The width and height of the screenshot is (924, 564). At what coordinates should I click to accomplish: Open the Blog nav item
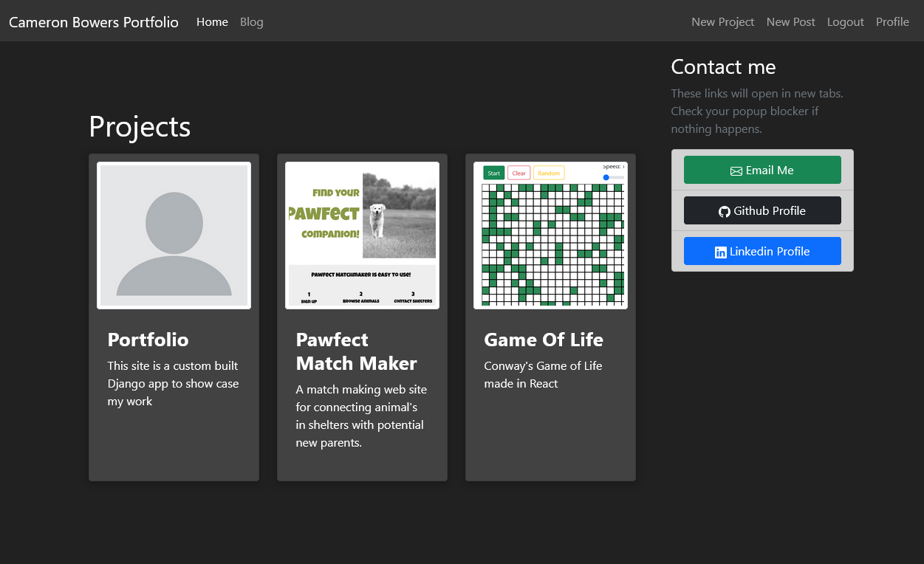click(251, 22)
